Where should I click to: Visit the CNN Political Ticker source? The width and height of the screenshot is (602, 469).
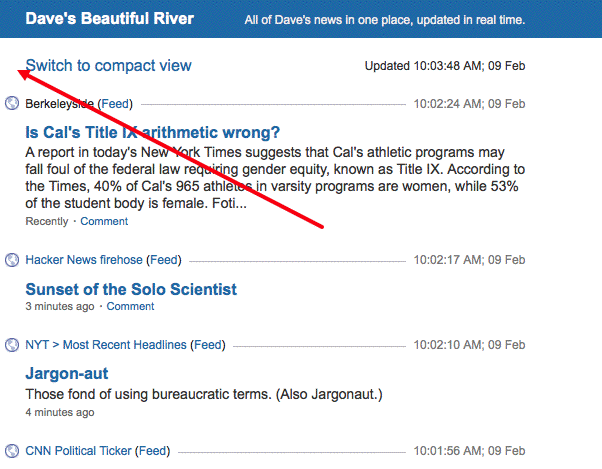point(78,451)
